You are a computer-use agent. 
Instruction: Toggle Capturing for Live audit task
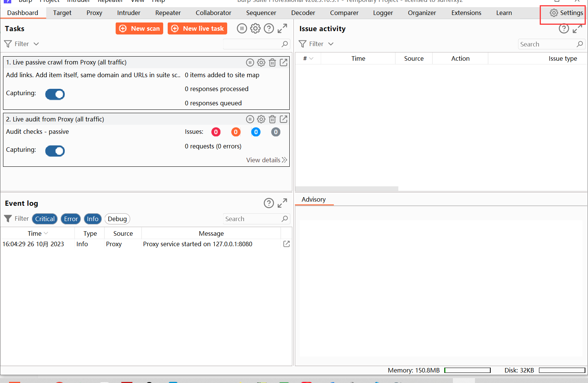pos(55,151)
